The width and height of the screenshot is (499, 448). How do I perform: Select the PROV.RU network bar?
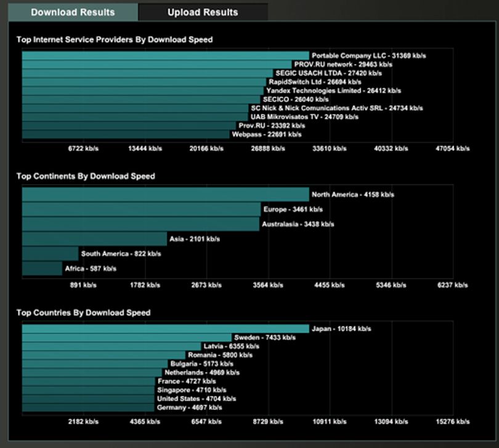coord(157,64)
